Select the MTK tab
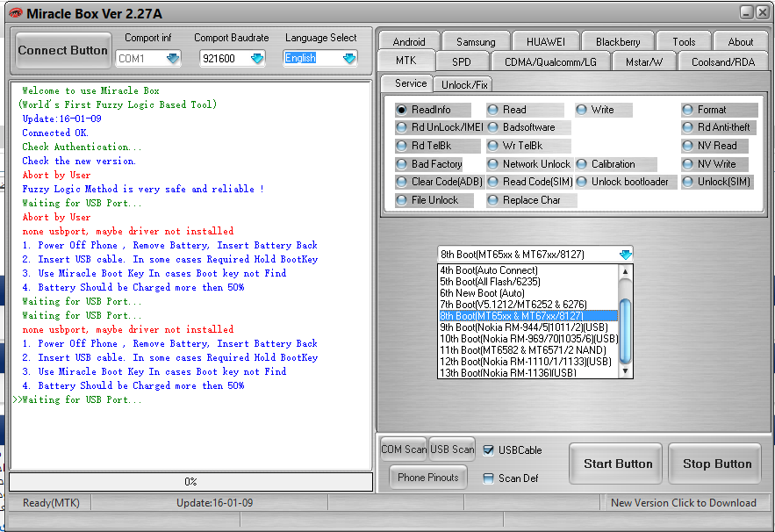 (405, 61)
